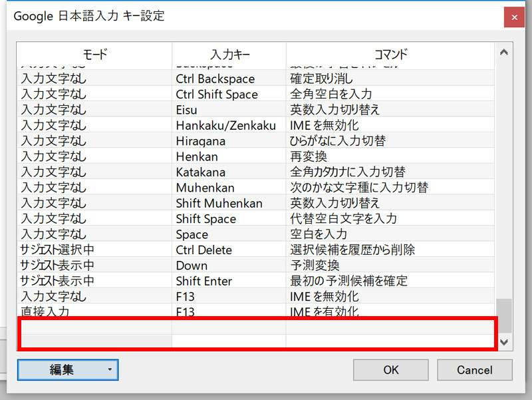Sort by the コマンド column header
Viewport: 532px width, 400px height.
click(390, 55)
